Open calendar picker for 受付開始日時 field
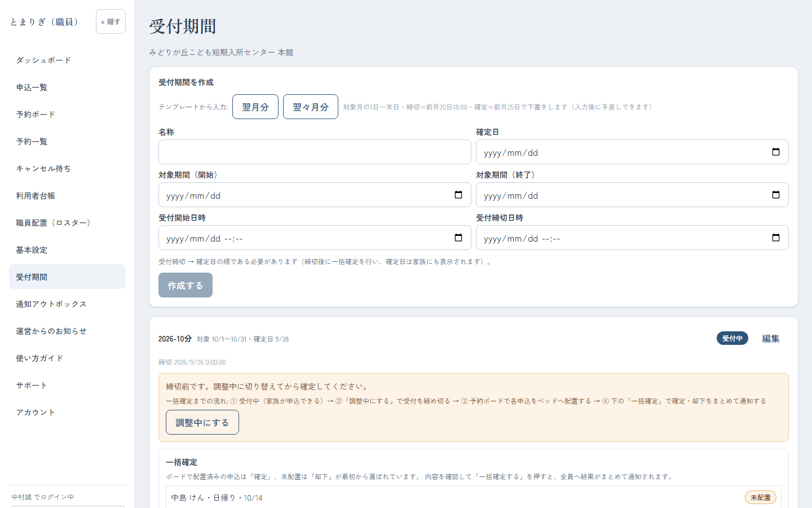 pos(458,238)
